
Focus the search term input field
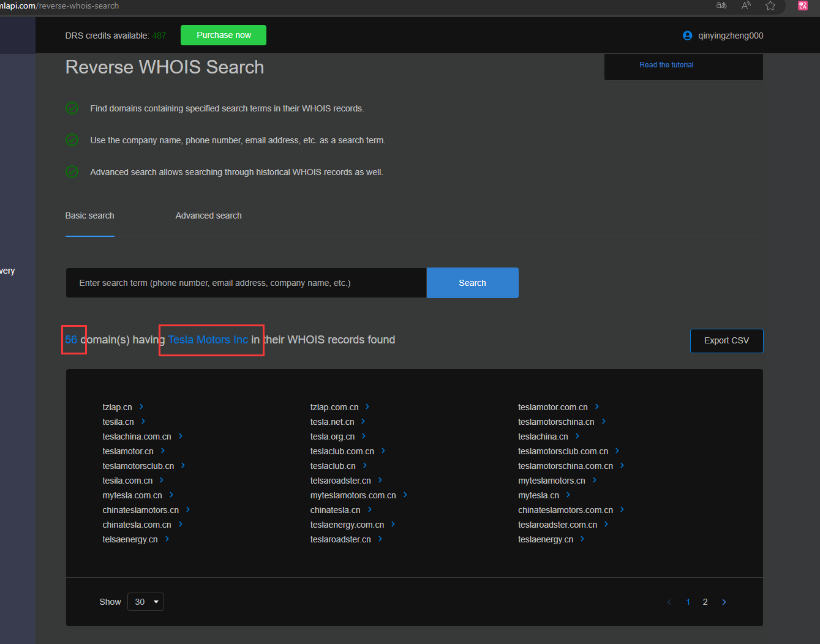point(246,283)
